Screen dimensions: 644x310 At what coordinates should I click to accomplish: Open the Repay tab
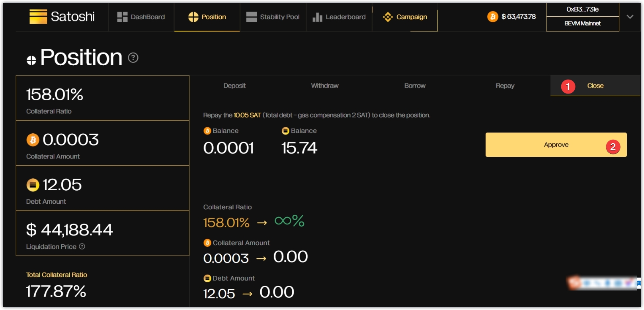click(x=505, y=86)
